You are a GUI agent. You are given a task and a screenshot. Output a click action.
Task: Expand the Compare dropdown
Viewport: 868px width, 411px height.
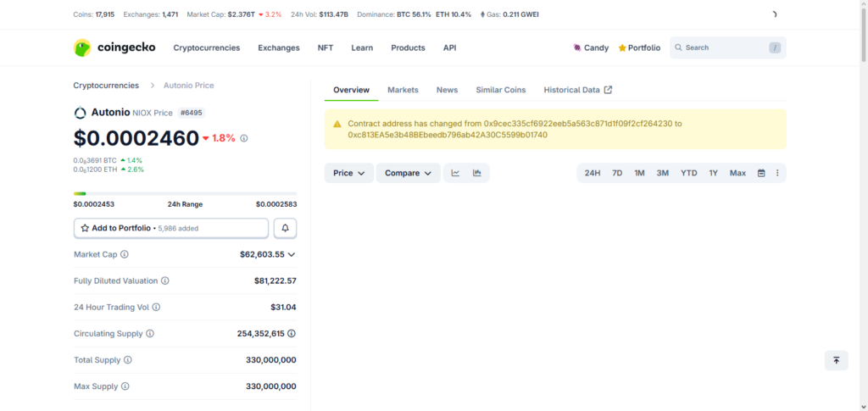pyautogui.click(x=408, y=173)
